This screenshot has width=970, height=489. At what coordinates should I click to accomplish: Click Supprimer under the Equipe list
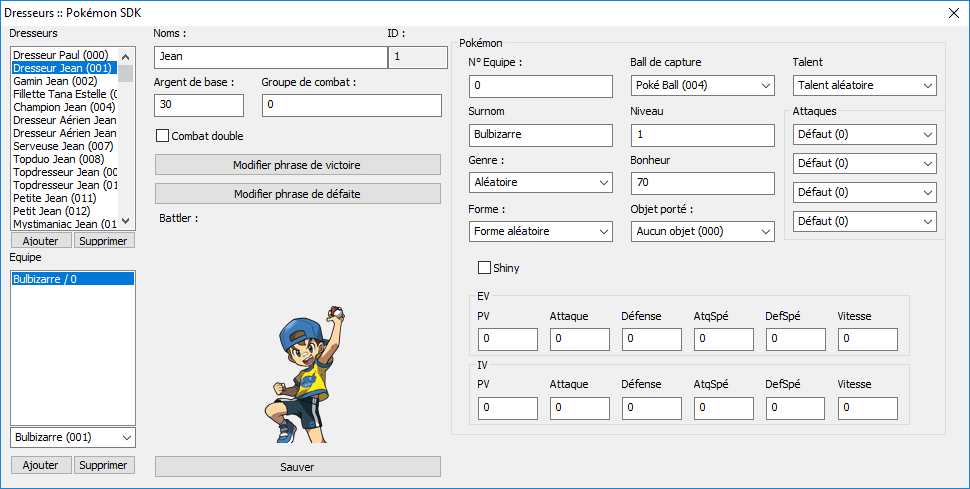pyautogui.click(x=104, y=465)
